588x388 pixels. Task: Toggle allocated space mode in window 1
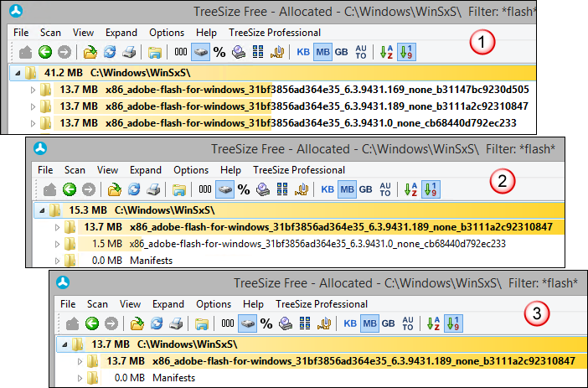pyautogui.click(x=201, y=52)
